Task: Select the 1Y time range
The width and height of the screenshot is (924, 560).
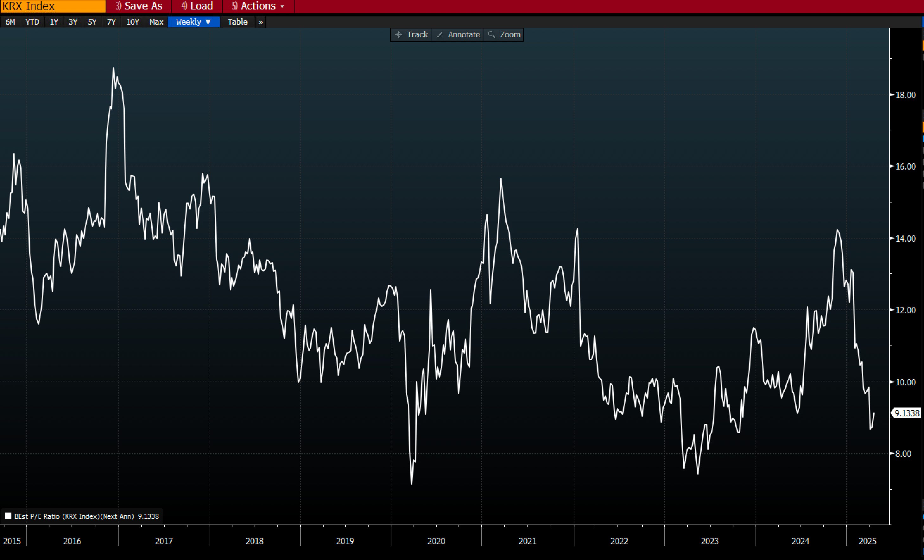Action: pyautogui.click(x=54, y=22)
